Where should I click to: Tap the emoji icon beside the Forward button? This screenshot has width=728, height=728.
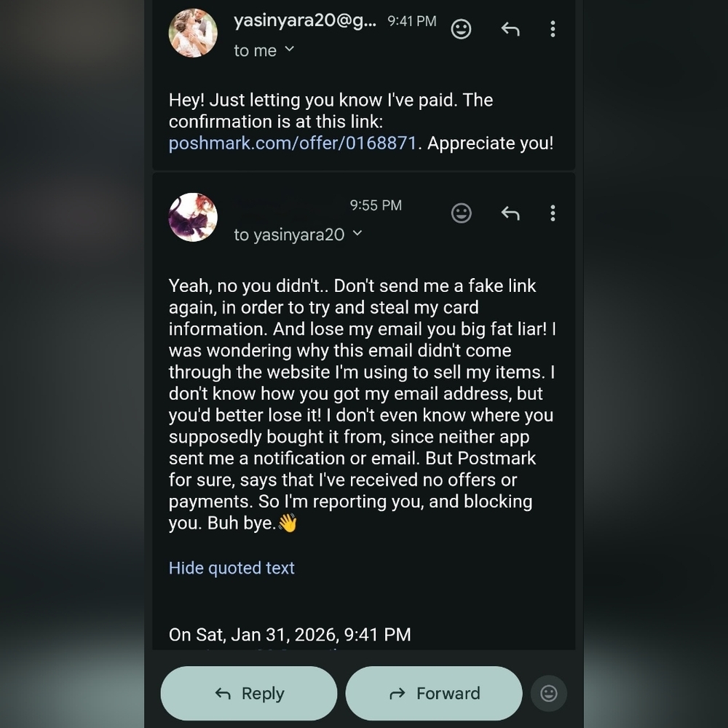[549, 693]
